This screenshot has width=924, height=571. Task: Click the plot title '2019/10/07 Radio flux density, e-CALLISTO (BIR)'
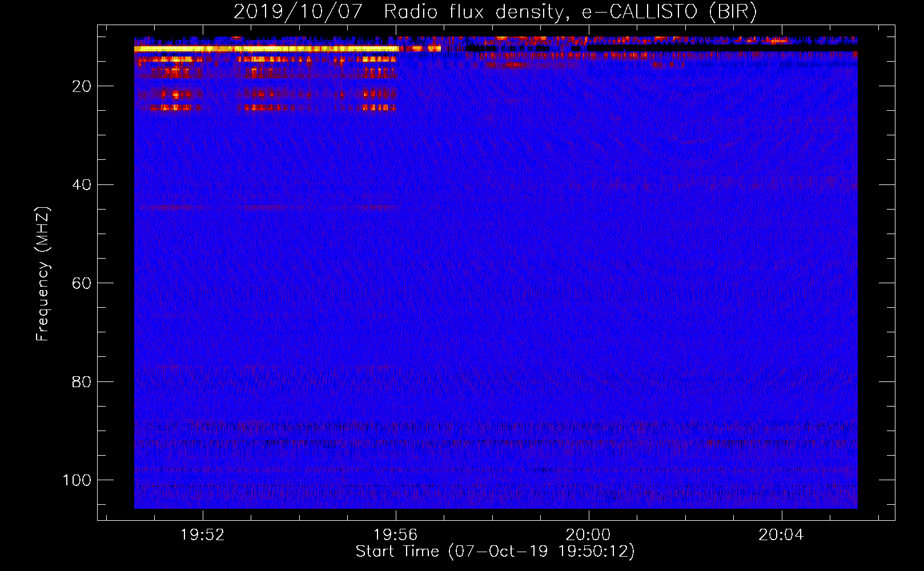[495, 12]
